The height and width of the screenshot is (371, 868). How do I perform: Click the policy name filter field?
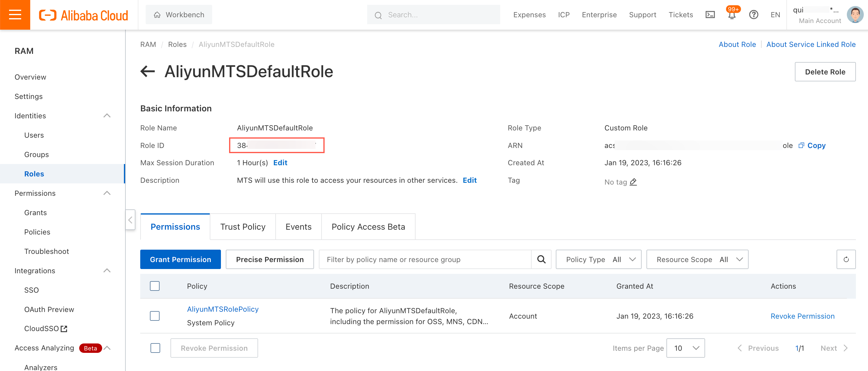pyautogui.click(x=425, y=259)
